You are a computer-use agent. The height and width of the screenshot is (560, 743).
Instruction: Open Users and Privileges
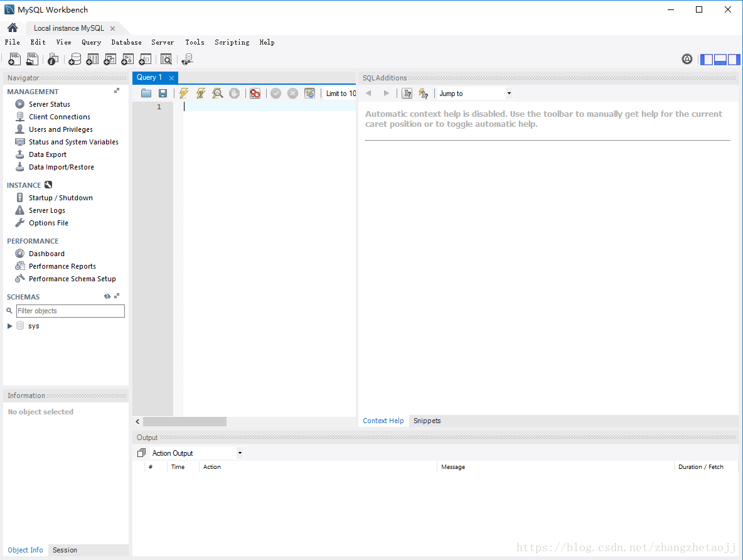[x=61, y=129]
